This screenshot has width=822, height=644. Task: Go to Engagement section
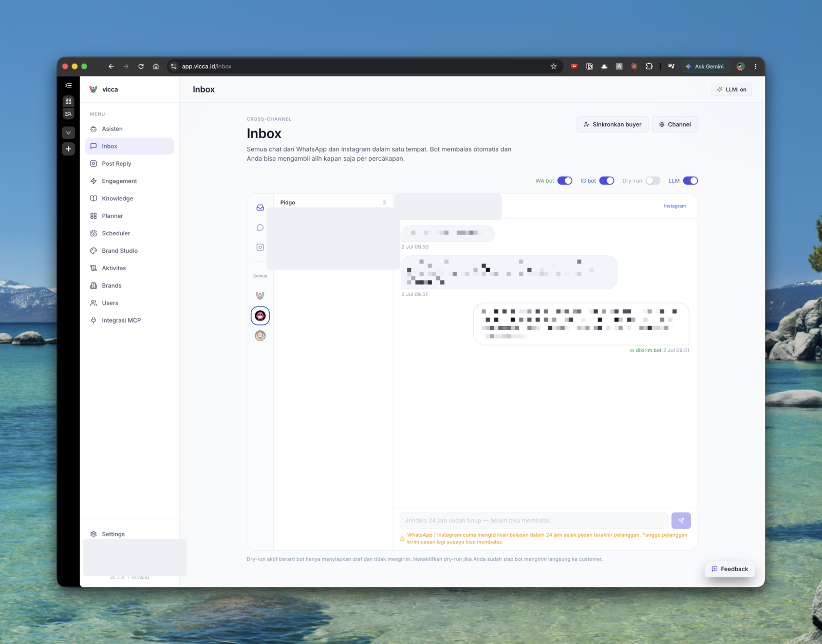coord(129,181)
